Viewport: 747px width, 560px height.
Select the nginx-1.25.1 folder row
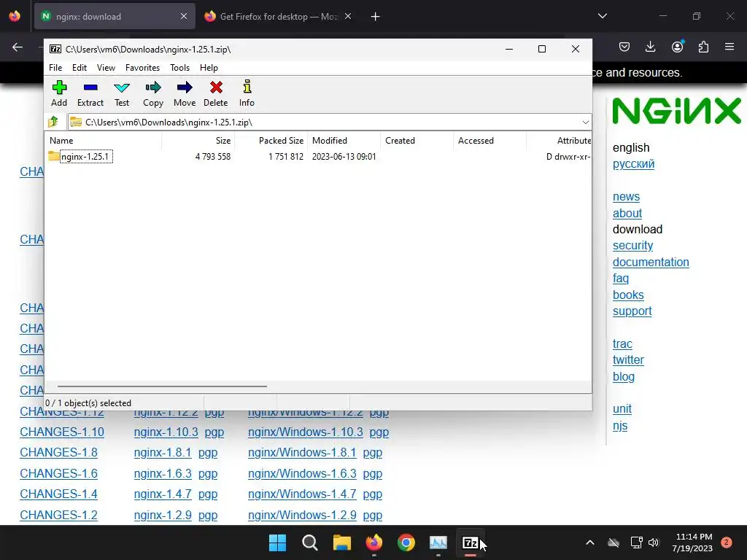(318, 157)
